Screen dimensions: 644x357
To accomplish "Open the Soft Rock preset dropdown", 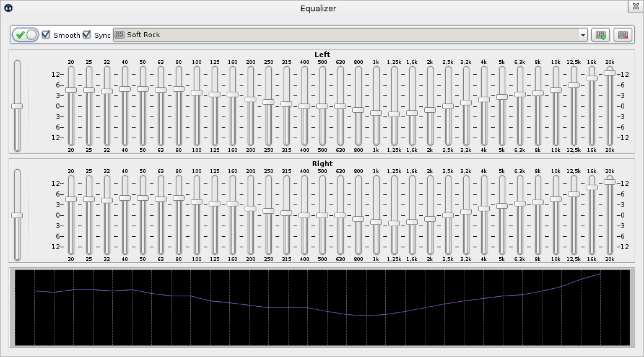I will tap(583, 35).
